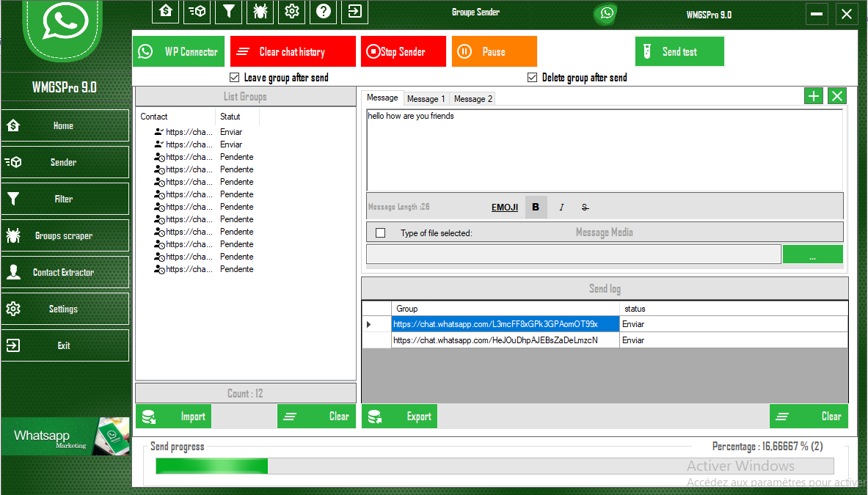Open Groups scraper in the sidebar

click(x=65, y=235)
